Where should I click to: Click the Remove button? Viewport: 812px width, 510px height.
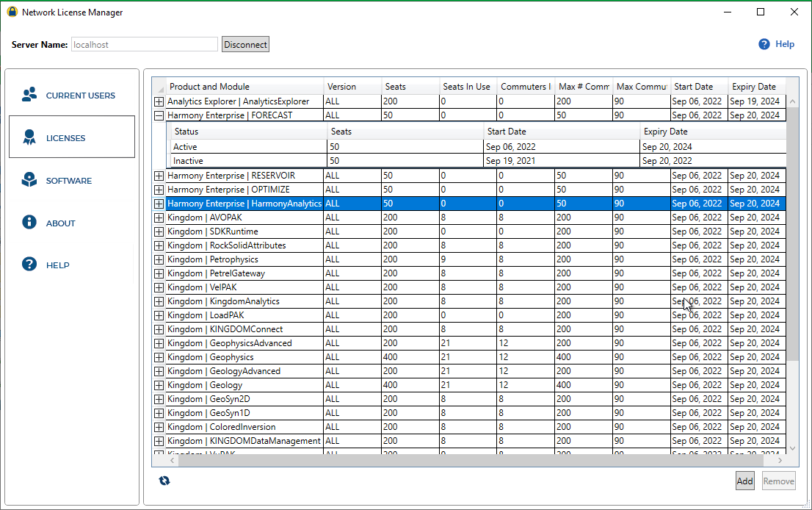778,481
